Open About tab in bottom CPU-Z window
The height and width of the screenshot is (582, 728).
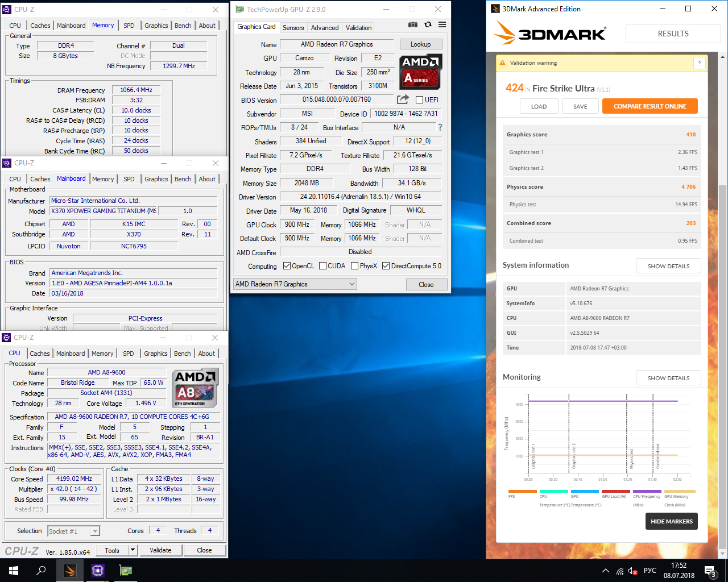point(206,354)
